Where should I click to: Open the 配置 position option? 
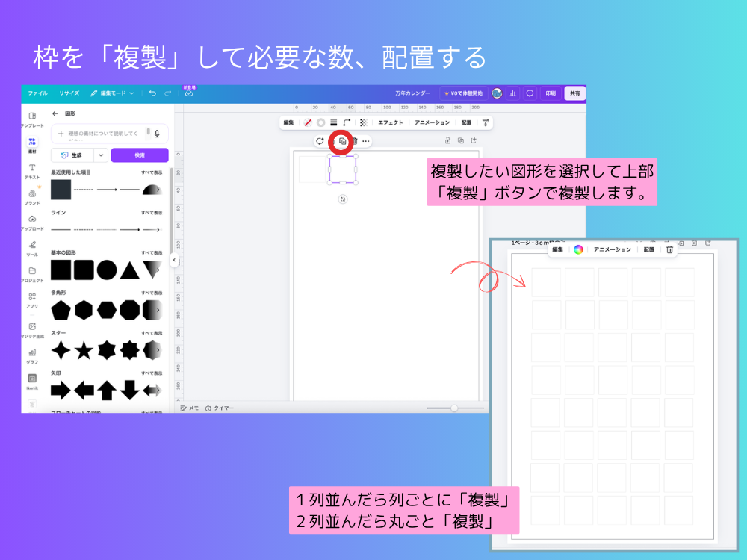coord(466,123)
